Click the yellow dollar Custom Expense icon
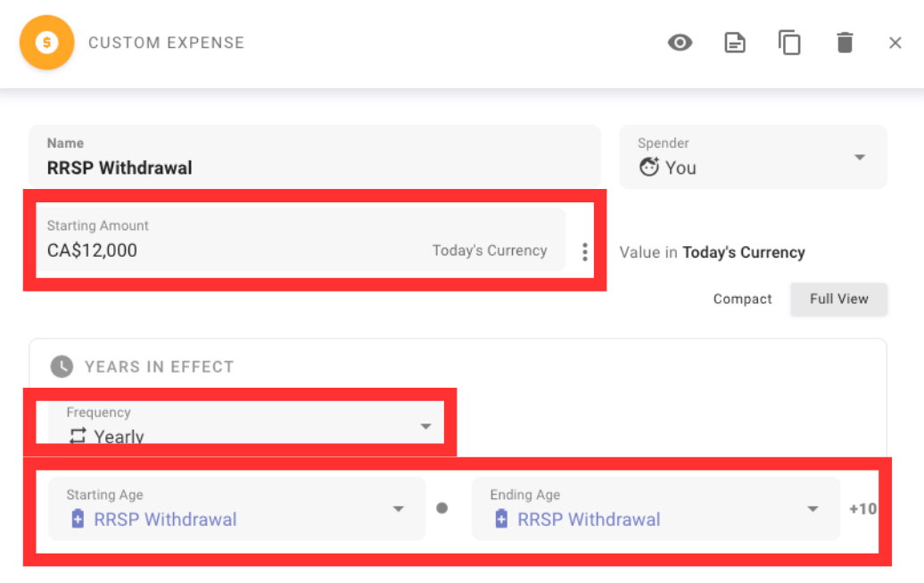This screenshot has height=583, width=924. (x=46, y=42)
